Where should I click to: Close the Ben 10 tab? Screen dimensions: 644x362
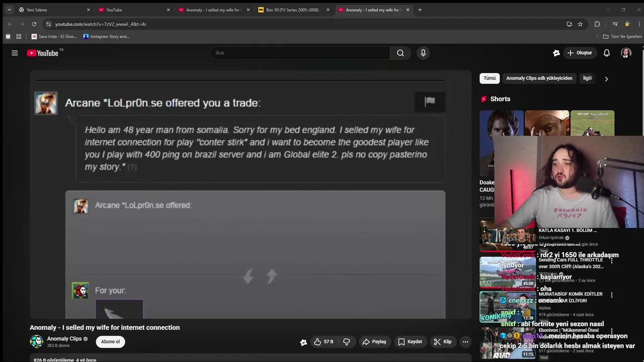[328, 10]
